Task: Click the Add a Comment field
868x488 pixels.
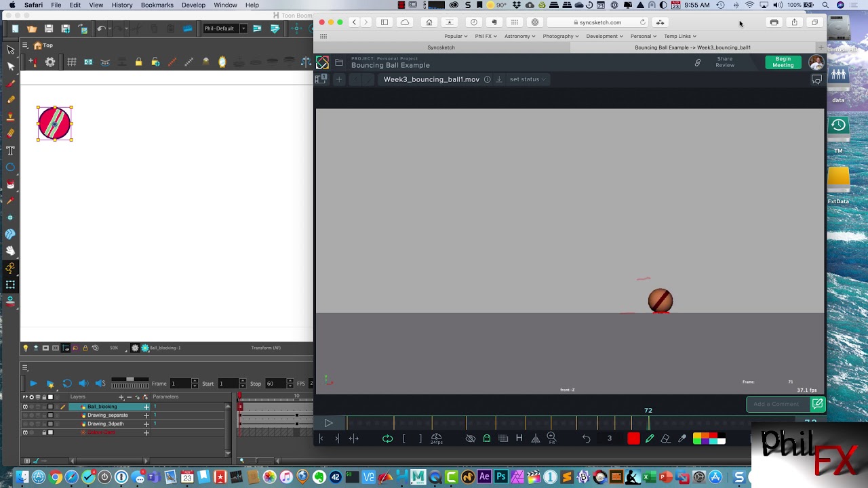Action: pyautogui.click(x=777, y=404)
